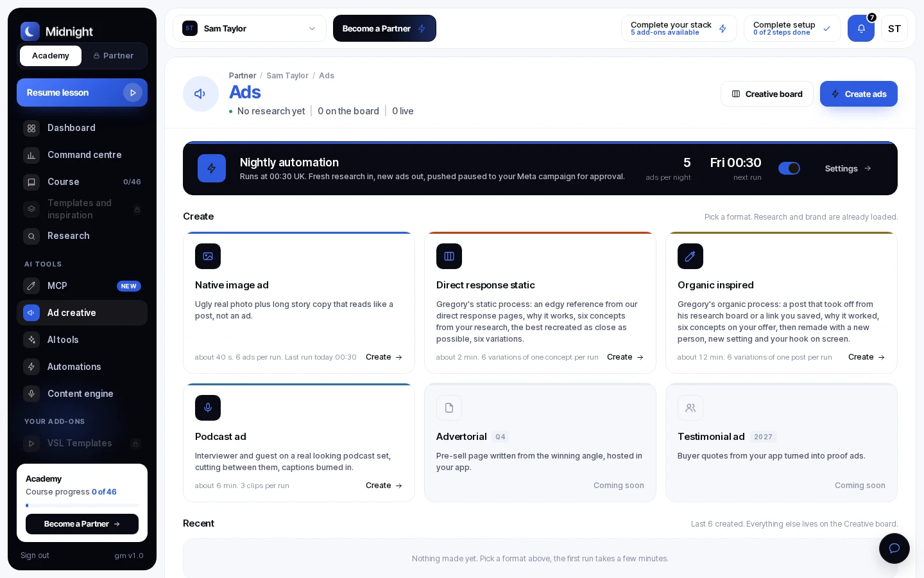Open Content engine microphone icon

[31, 394]
